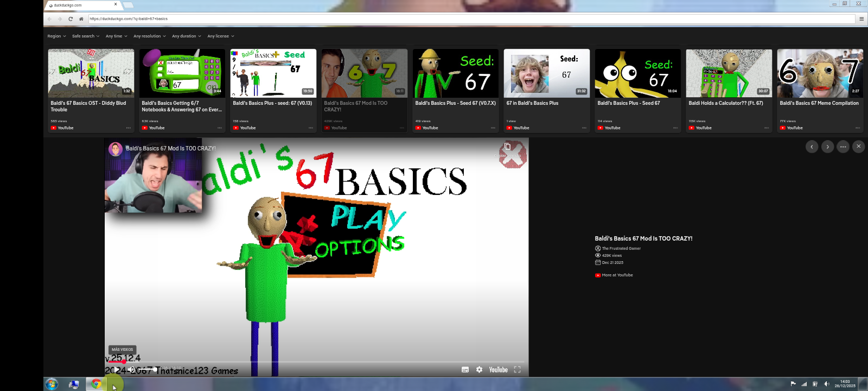Viewport: 868px width, 391px height.
Task: Open Baldi's 67 Basics OST Diddy Blud thumbnail
Action: coord(91,73)
